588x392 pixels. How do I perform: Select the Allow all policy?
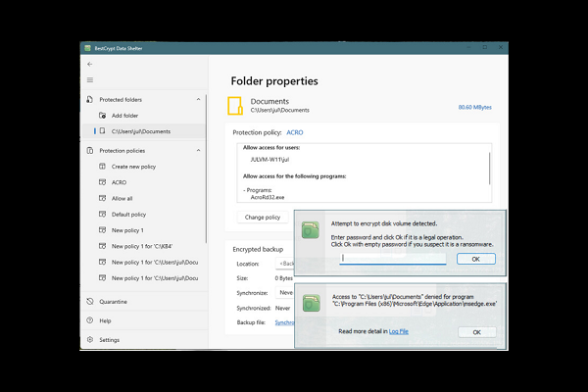pos(122,198)
